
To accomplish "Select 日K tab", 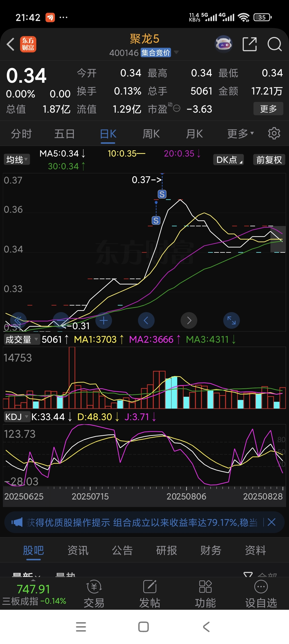I will (x=108, y=134).
